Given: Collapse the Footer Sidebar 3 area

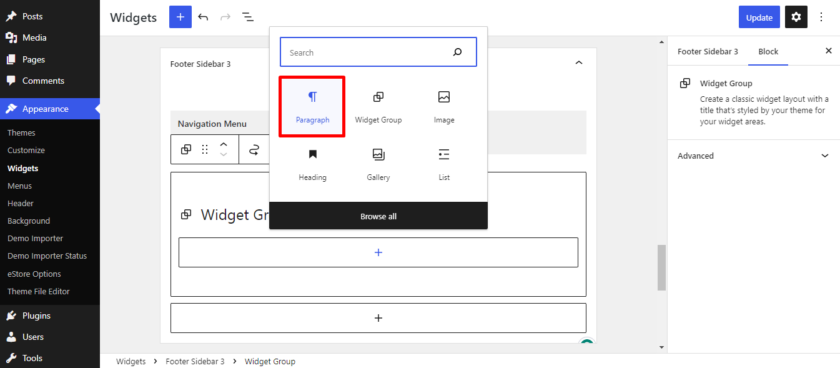Looking at the screenshot, I should (x=578, y=63).
